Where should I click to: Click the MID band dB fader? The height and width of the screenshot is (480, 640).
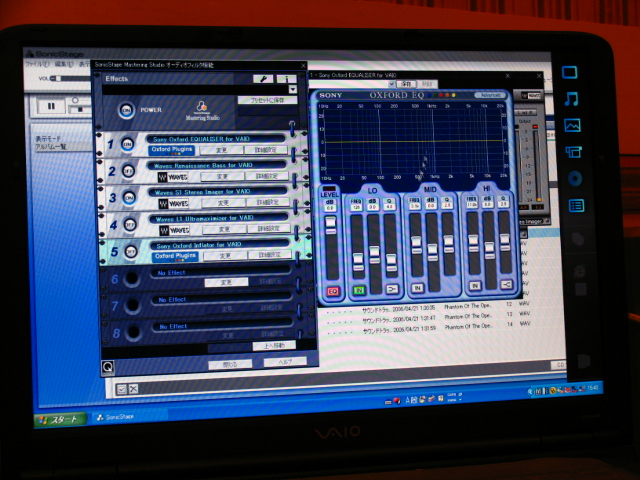point(432,251)
